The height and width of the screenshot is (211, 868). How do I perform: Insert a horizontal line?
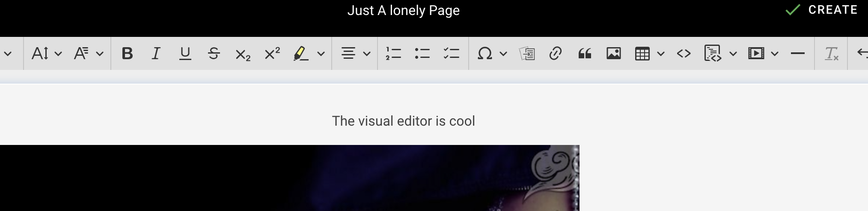tap(798, 54)
